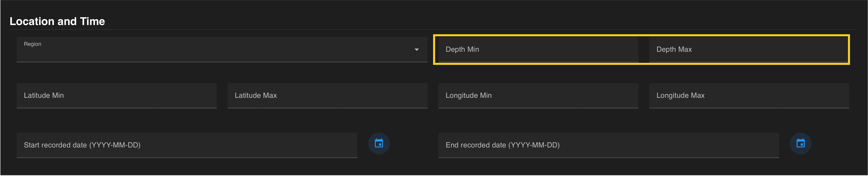The height and width of the screenshot is (176, 868).
Task: Click the 'Start recorded date (YYYY-MM-DD)' label
Action: pos(82,145)
